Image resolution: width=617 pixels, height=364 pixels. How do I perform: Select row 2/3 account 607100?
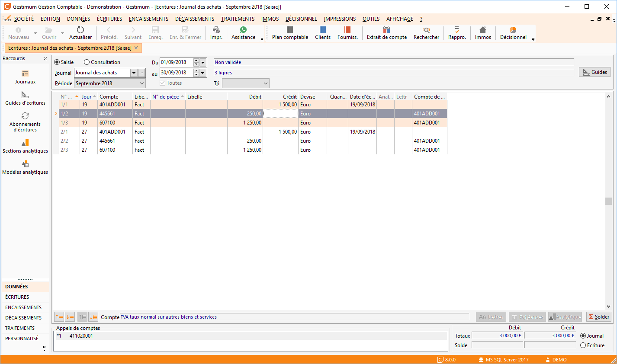253,150
